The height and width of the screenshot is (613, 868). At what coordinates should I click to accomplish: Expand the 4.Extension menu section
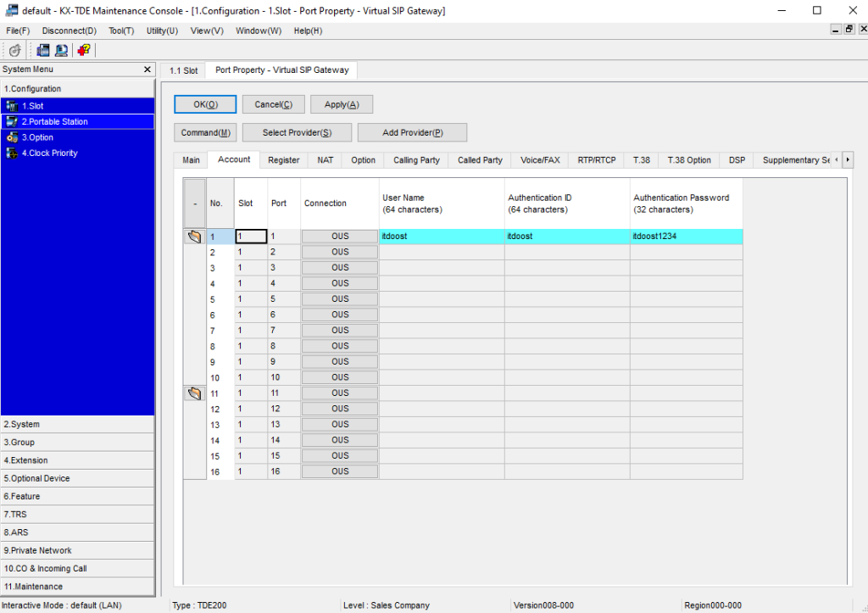[77, 460]
